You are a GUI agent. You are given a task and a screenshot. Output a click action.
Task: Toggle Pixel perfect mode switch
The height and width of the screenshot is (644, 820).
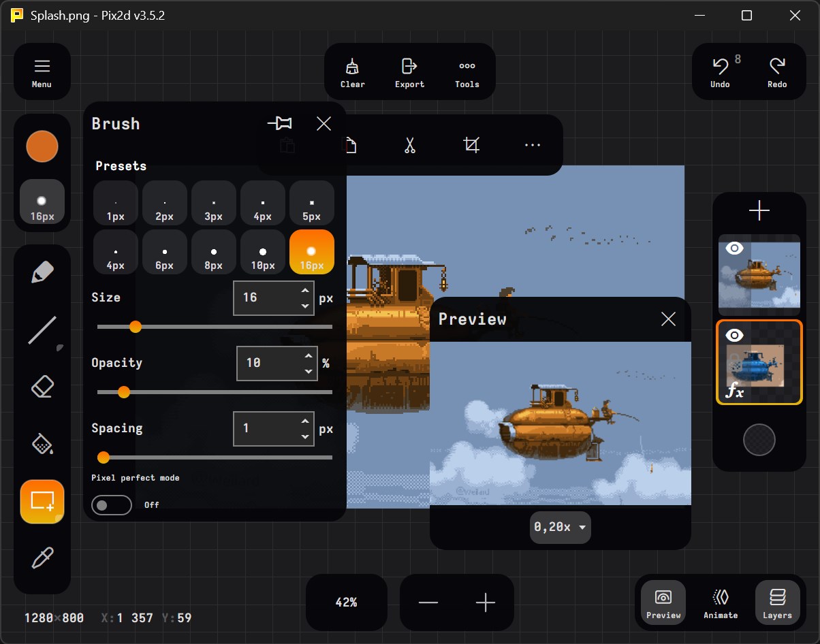tap(112, 505)
